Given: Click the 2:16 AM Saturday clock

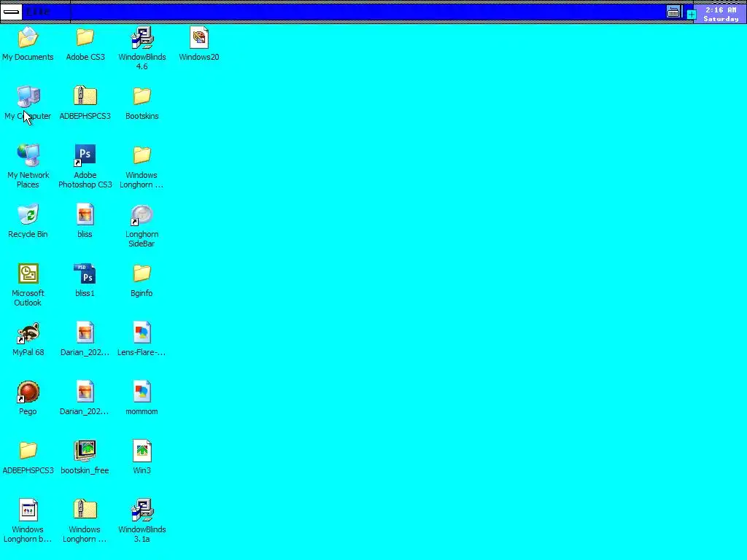Looking at the screenshot, I should pyautogui.click(x=721, y=15).
